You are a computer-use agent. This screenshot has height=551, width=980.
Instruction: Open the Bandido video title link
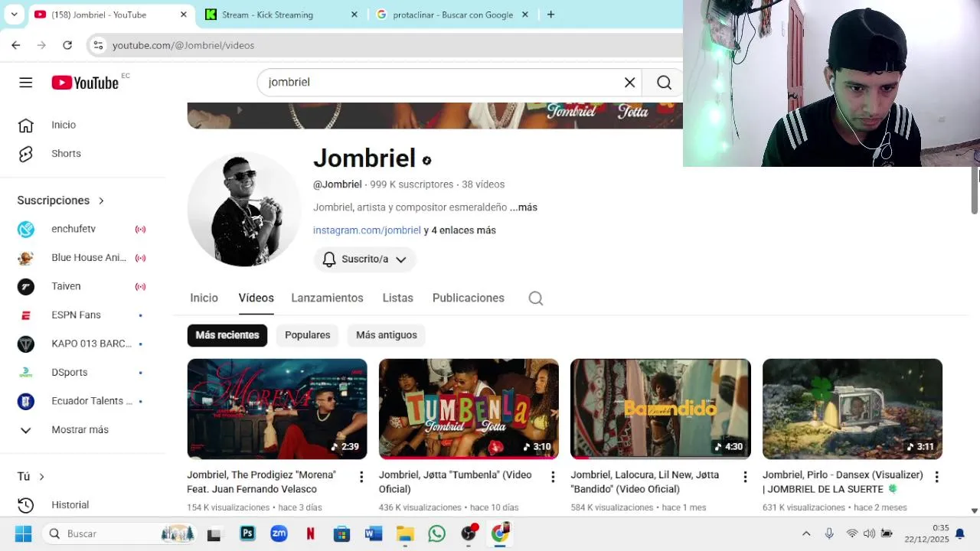(645, 482)
